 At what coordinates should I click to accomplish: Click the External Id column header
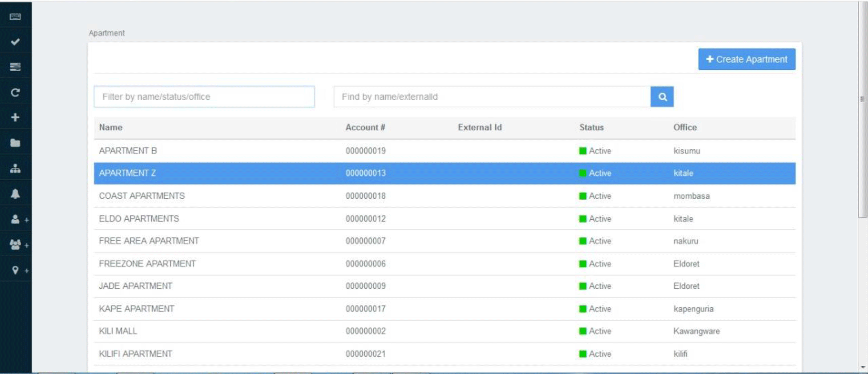point(480,127)
